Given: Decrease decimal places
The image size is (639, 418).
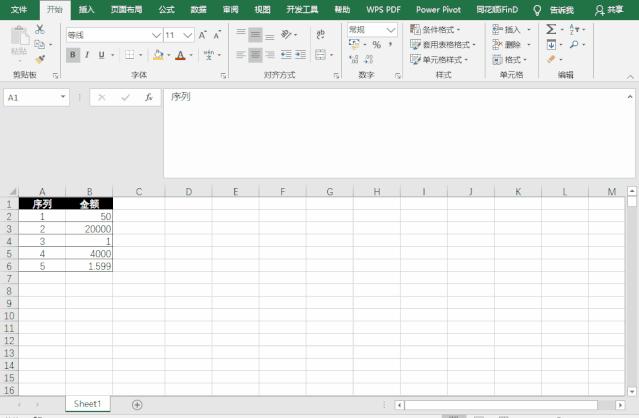Looking at the screenshot, I should coord(369,59).
